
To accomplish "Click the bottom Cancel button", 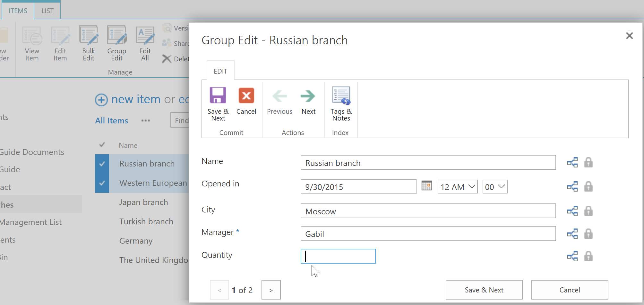I will coord(570,290).
